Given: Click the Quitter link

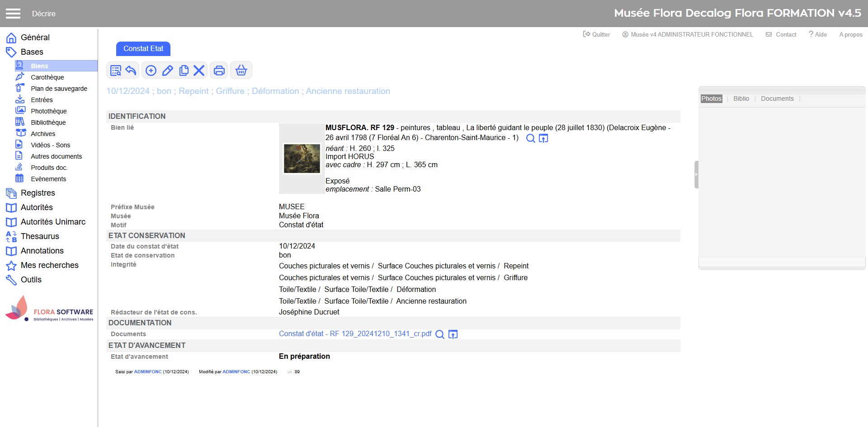Looking at the screenshot, I should (x=597, y=34).
